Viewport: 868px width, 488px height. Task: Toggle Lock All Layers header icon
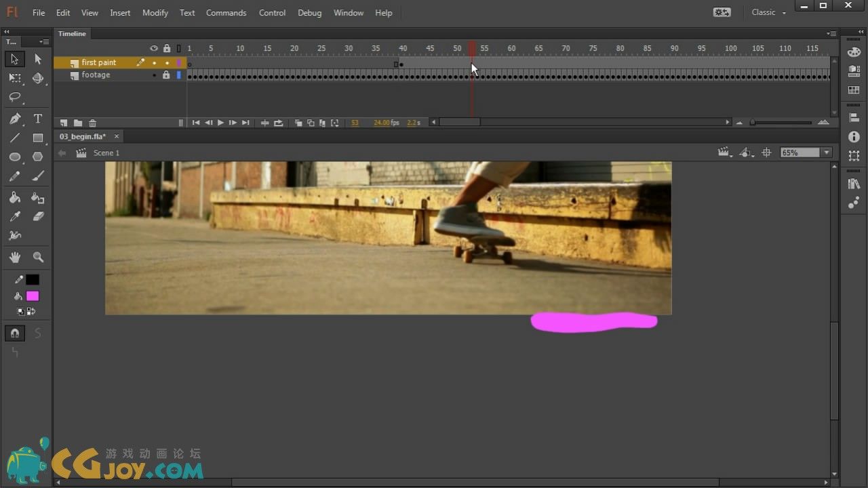tap(167, 48)
